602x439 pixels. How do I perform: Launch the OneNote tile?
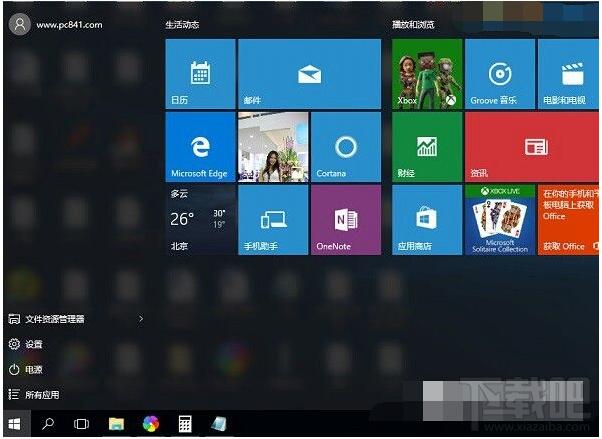point(345,220)
